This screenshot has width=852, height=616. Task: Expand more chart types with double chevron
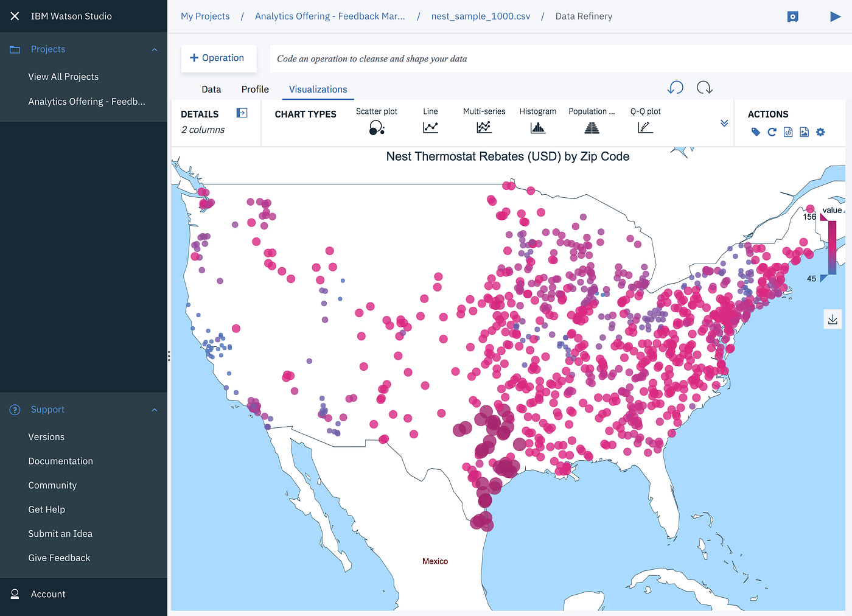pyautogui.click(x=724, y=123)
